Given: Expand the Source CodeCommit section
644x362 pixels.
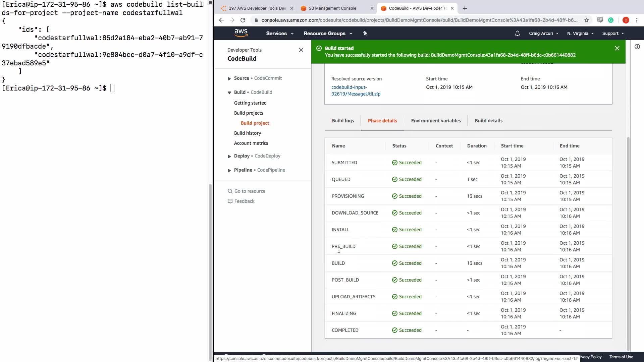Looking at the screenshot, I should tap(229, 78).
